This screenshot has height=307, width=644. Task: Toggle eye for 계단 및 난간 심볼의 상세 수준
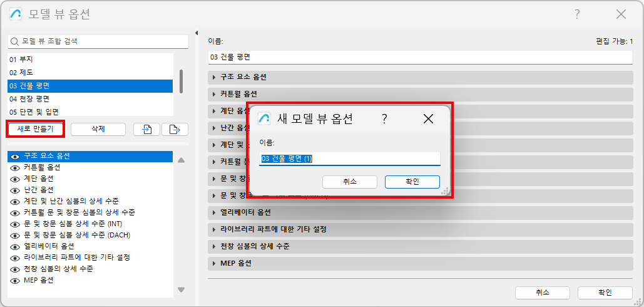[15, 202]
